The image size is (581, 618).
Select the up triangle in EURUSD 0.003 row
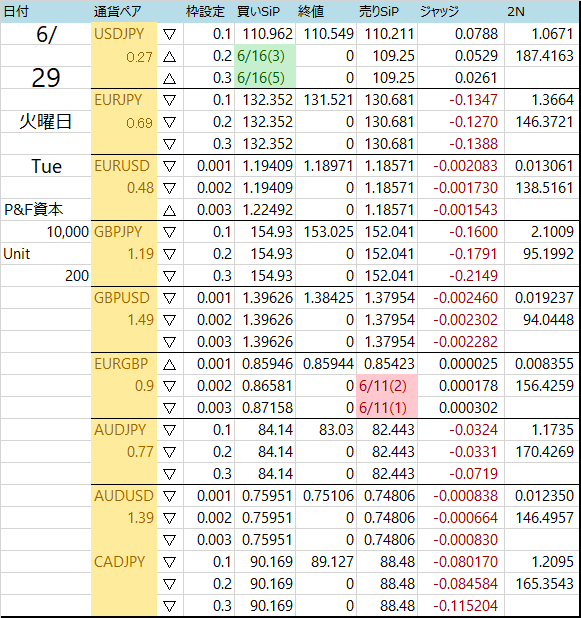pos(169,211)
